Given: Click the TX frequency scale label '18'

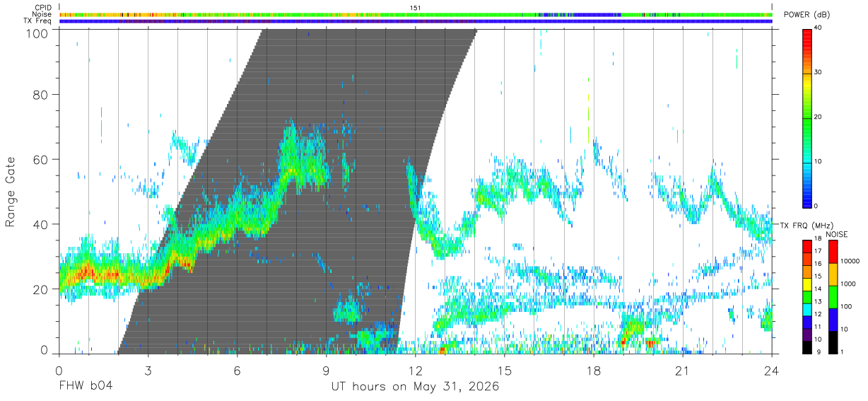Looking at the screenshot, I should [817, 239].
